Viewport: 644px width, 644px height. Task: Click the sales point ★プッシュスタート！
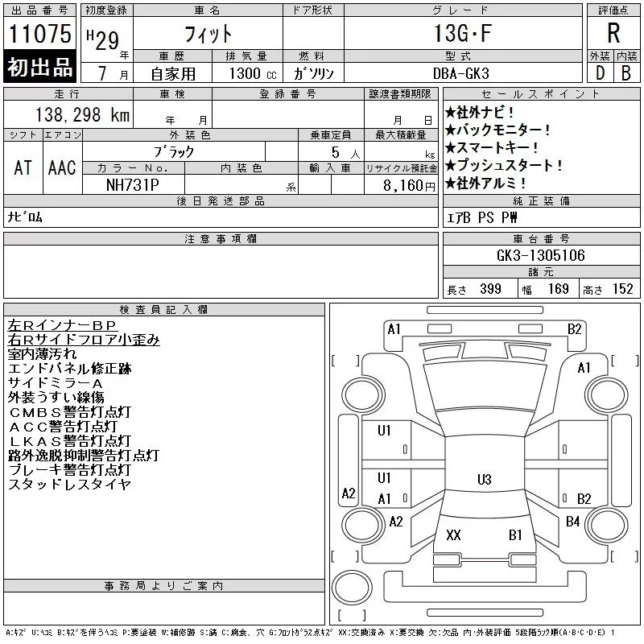[504, 165]
